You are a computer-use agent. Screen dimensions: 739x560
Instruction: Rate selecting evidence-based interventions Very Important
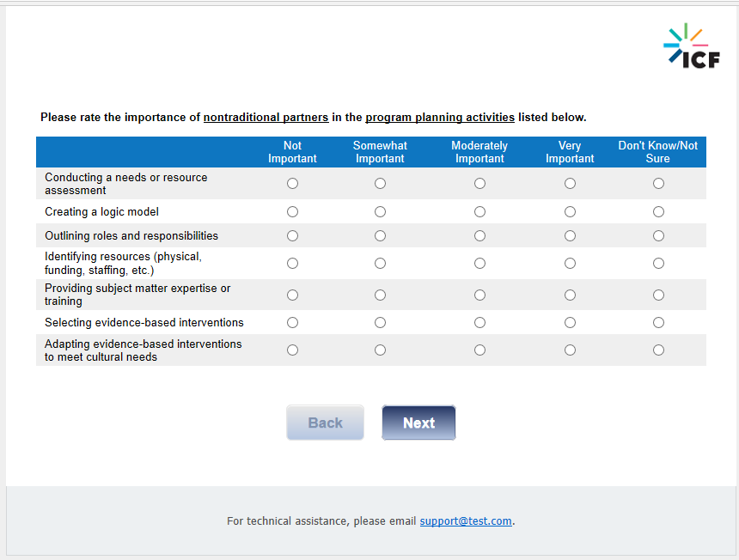tap(570, 323)
